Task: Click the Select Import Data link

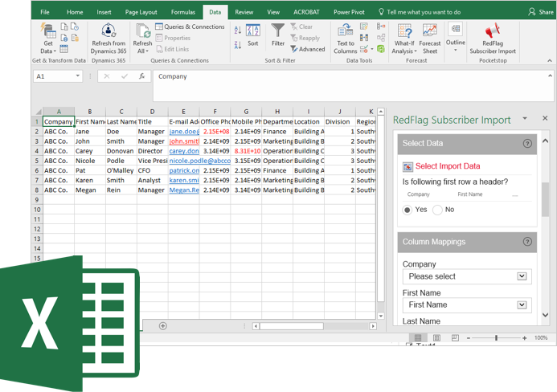Action: point(447,166)
